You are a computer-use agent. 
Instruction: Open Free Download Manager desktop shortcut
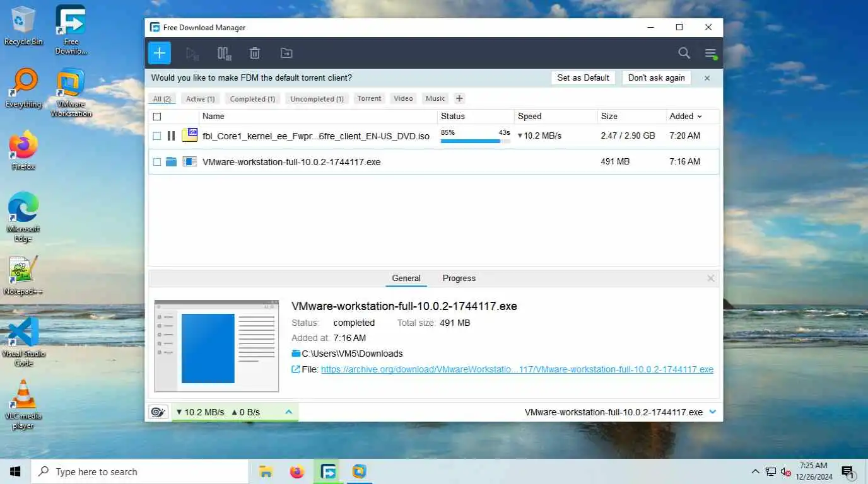[71, 30]
